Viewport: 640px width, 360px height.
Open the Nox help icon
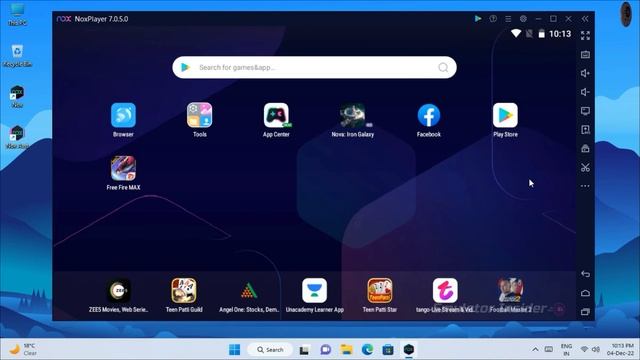(x=493, y=19)
